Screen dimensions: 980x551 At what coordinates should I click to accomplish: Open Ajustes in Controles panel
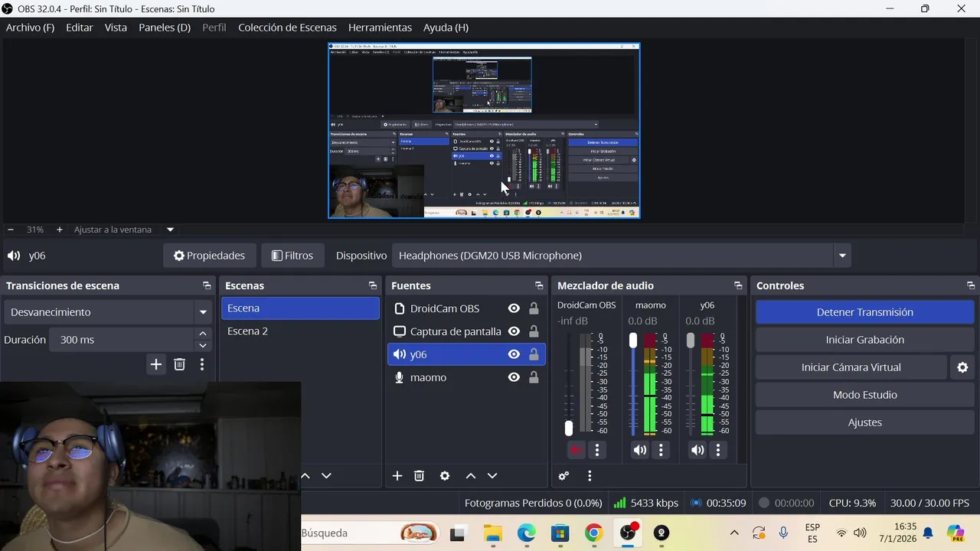pyautogui.click(x=865, y=422)
